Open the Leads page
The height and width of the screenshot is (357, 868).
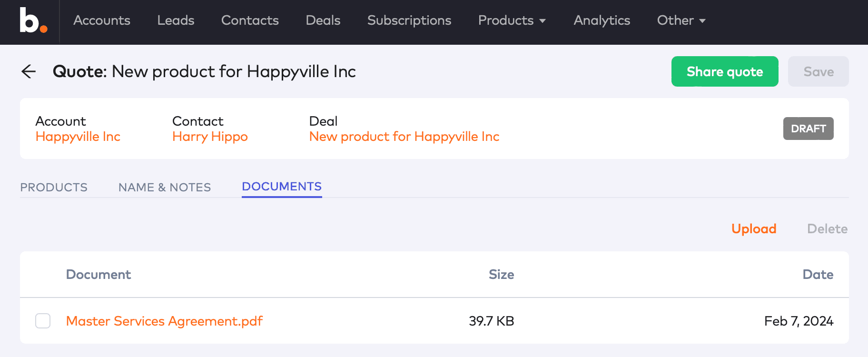[x=176, y=20]
